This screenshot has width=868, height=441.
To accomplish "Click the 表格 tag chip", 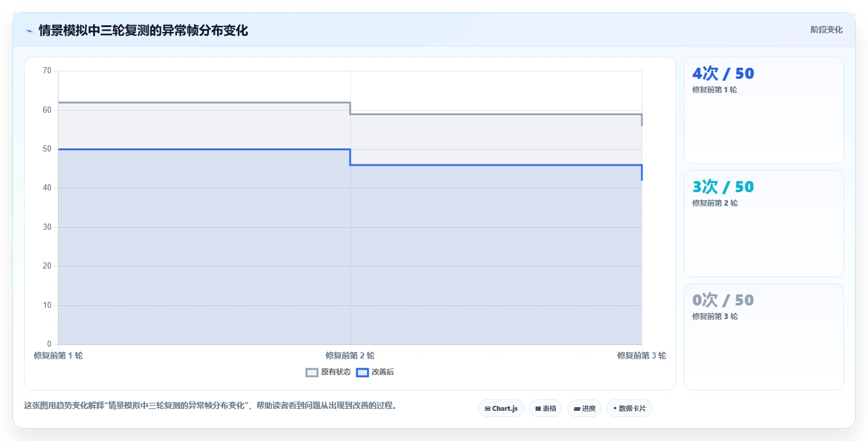I will pyautogui.click(x=546, y=408).
